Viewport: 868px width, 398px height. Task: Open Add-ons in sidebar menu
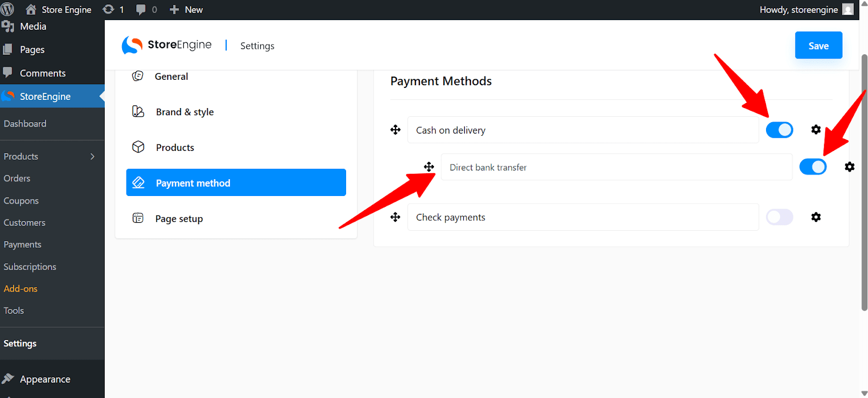tap(21, 289)
